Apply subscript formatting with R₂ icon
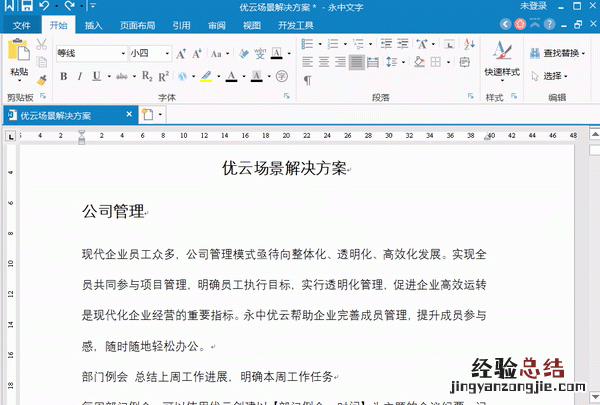The height and width of the screenshot is (405, 600). point(146,76)
